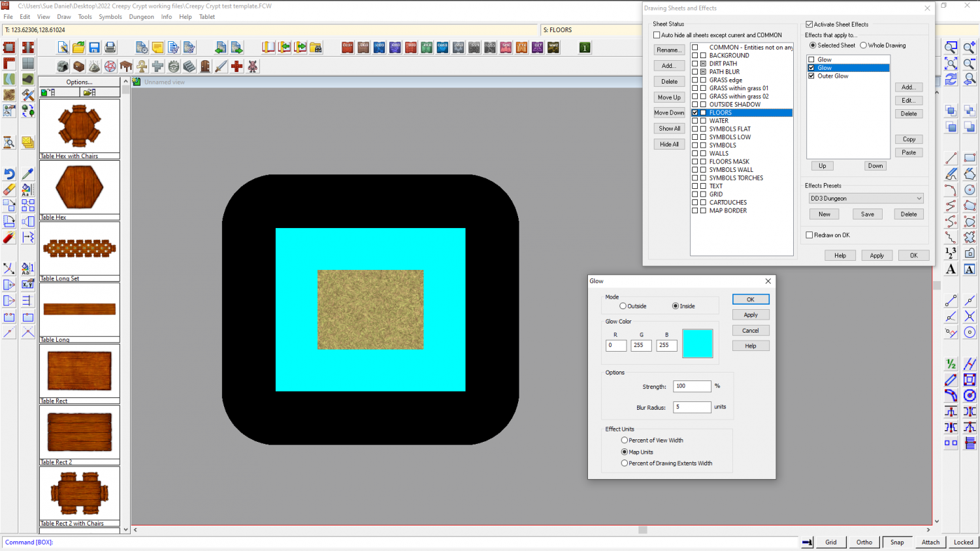Uncheck the Outer Glow effect checkbox

811,76
